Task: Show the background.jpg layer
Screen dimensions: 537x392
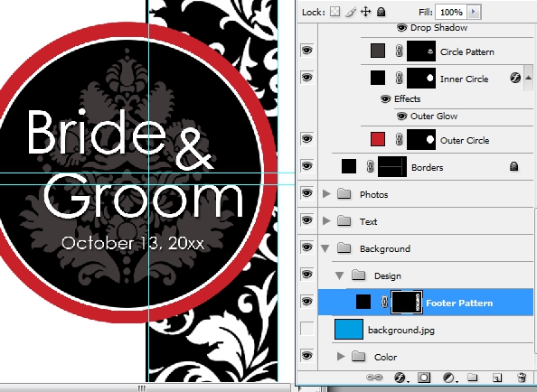Action: (x=306, y=329)
